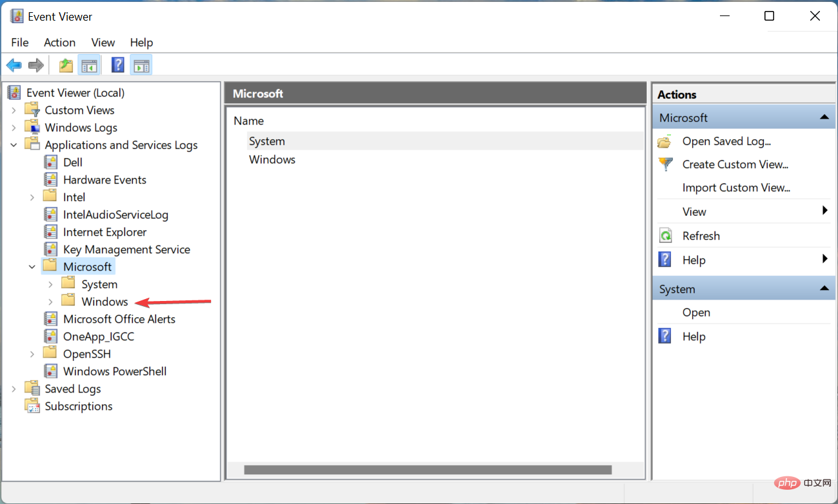Click the Hardware Events log icon

(x=50, y=179)
